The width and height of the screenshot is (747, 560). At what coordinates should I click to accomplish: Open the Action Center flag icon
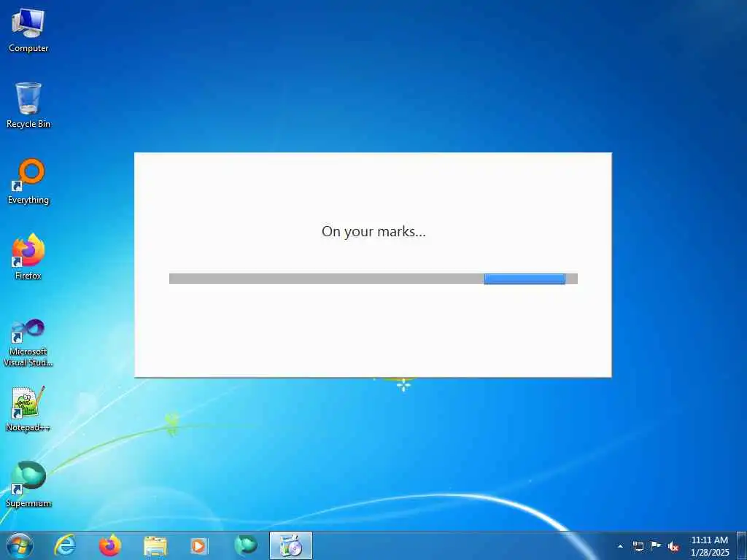coord(656,546)
